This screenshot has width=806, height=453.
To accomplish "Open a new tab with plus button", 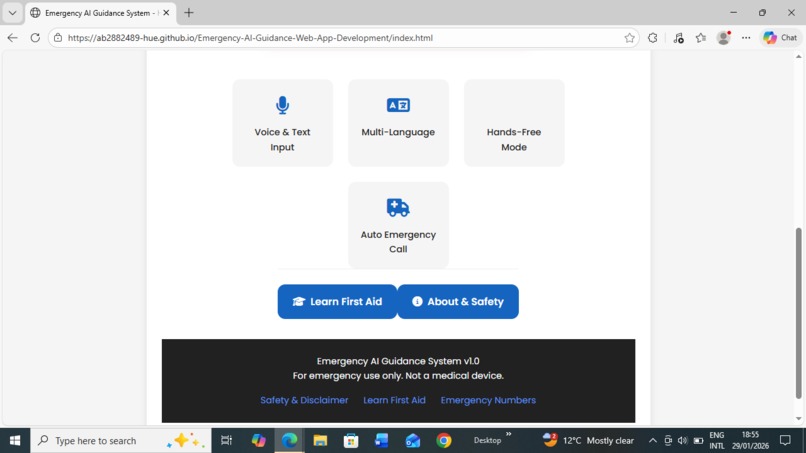I will 189,13.
